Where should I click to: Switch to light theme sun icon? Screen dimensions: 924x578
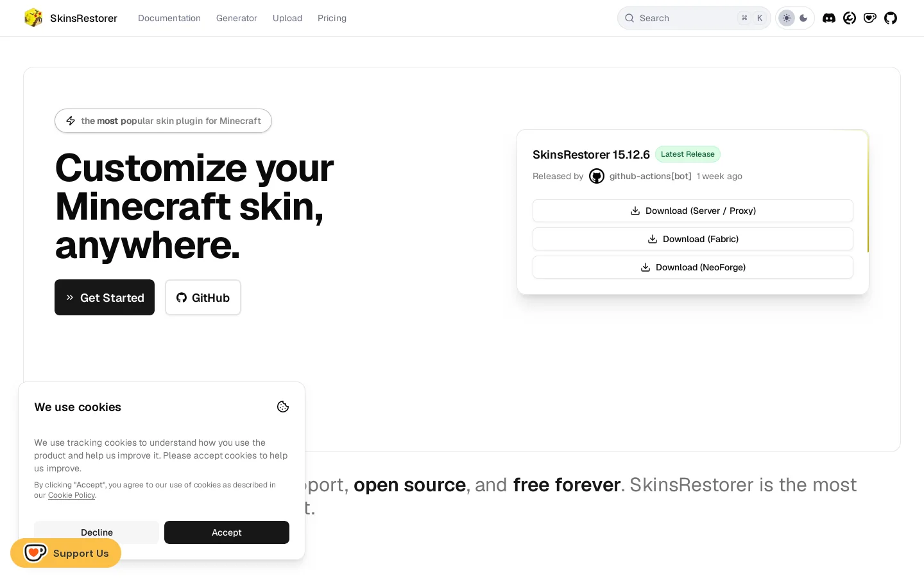[x=787, y=18]
